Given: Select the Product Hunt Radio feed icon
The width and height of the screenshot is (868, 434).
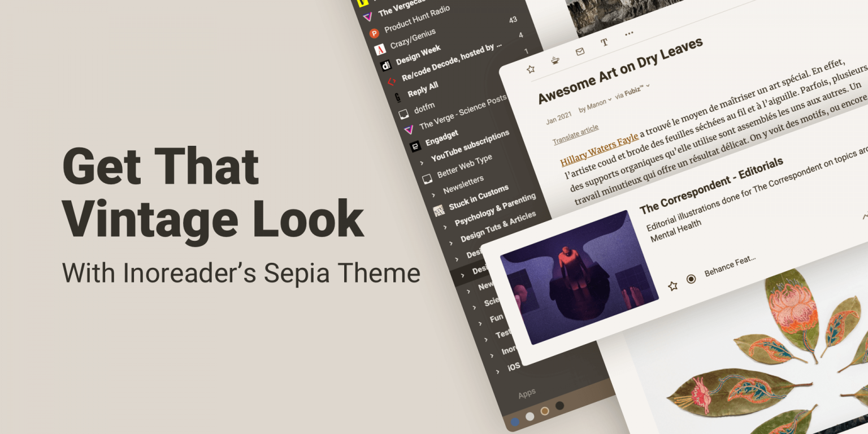Looking at the screenshot, I should (x=373, y=32).
